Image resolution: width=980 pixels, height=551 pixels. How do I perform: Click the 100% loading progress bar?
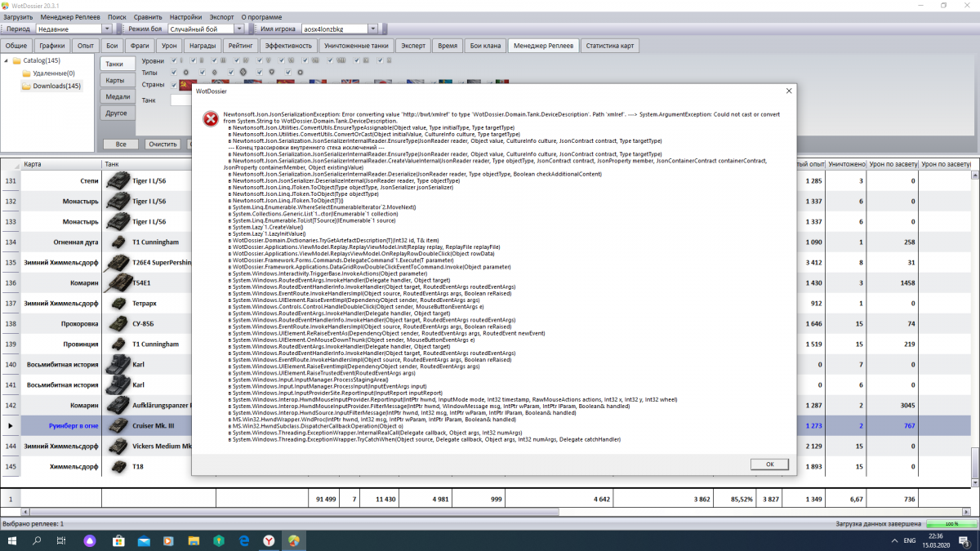[x=951, y=523]
